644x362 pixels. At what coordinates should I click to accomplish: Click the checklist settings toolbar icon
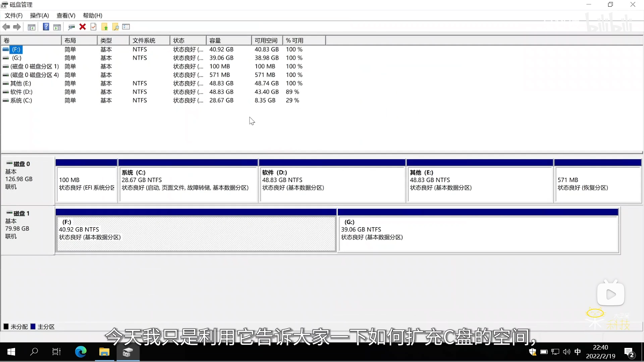click(126, 27)
